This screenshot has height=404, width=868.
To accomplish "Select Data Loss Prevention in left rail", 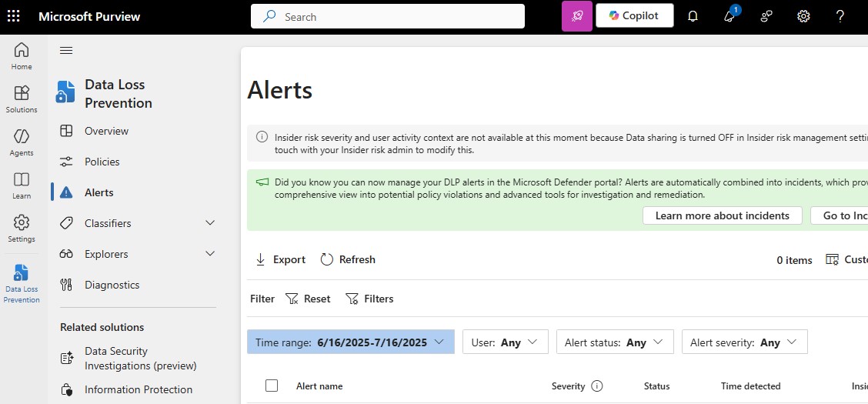I will pos(22,283).
